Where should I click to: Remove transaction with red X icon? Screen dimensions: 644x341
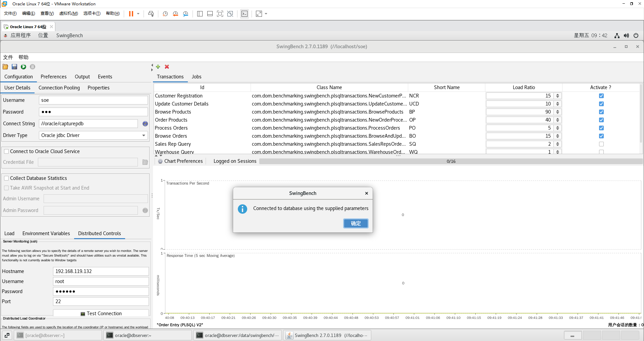167,67
